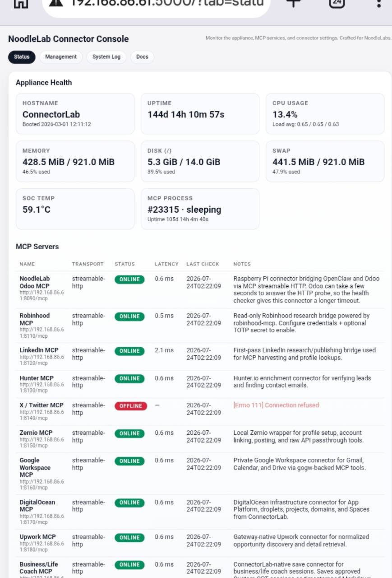This screenshot has height=578, width=392.
Task: Click the Google Workspace MCP server URL
Action: click(x=42, y=485)
